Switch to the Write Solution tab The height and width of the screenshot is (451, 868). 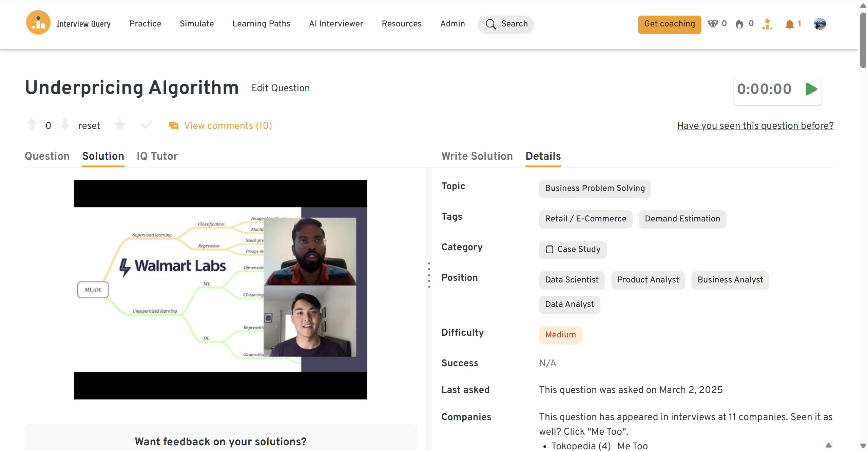pos(477,156)
